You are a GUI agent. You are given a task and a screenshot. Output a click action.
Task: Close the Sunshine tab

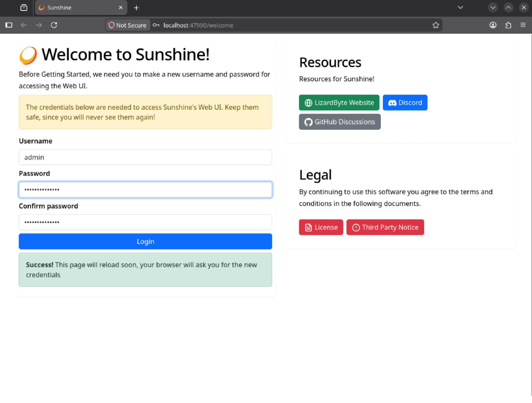121,7
